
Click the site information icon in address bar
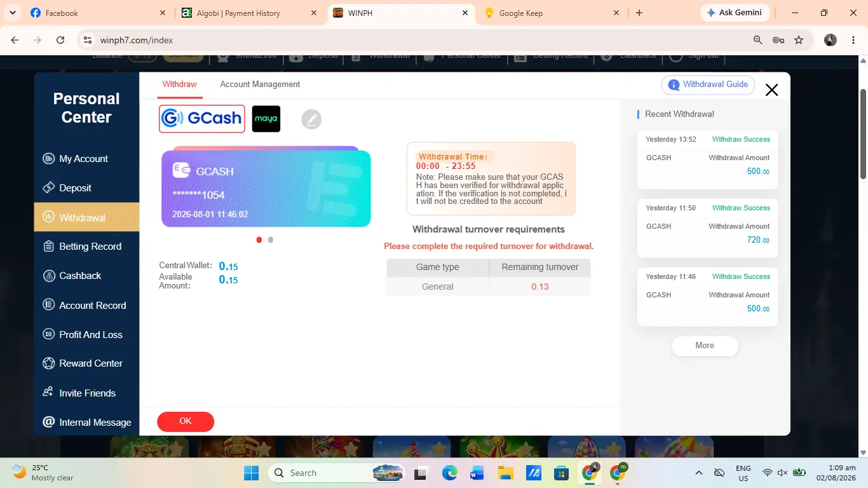click(88, 40)
